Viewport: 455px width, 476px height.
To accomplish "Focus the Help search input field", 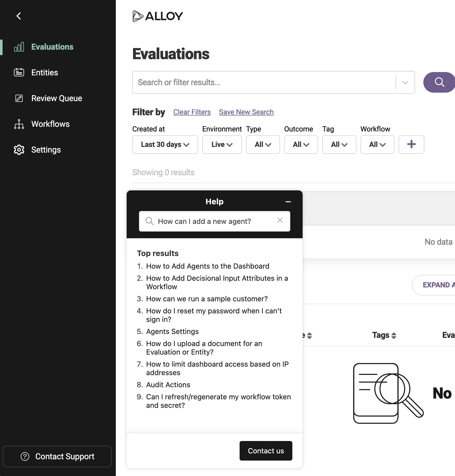I will (215, 221).
